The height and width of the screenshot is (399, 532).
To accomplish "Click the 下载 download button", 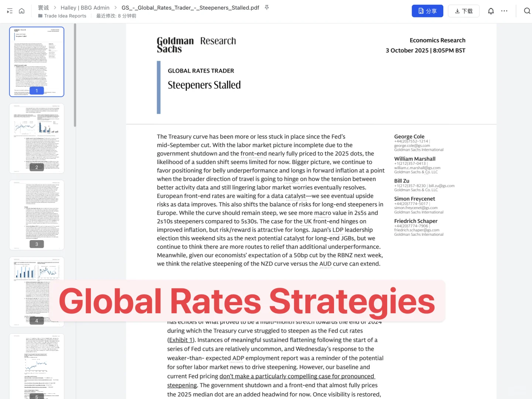I will [x=464, y=11].
